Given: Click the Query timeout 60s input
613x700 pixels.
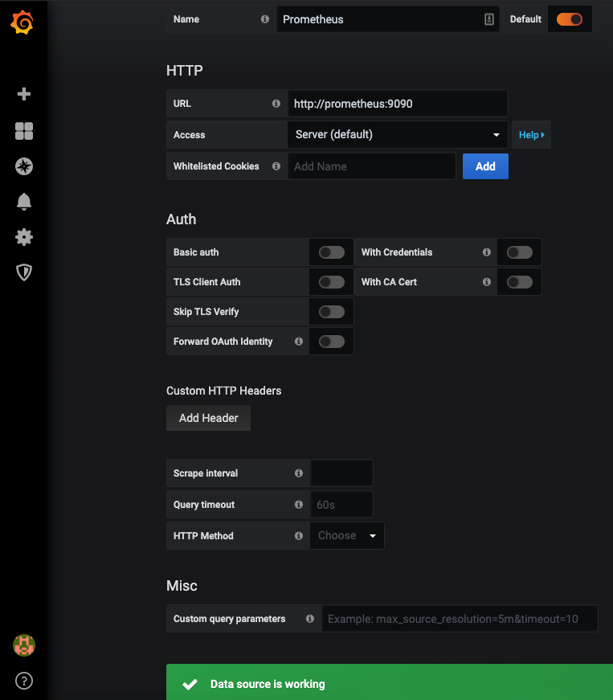Looking at the screenshot, I should (x=341, y=504).
